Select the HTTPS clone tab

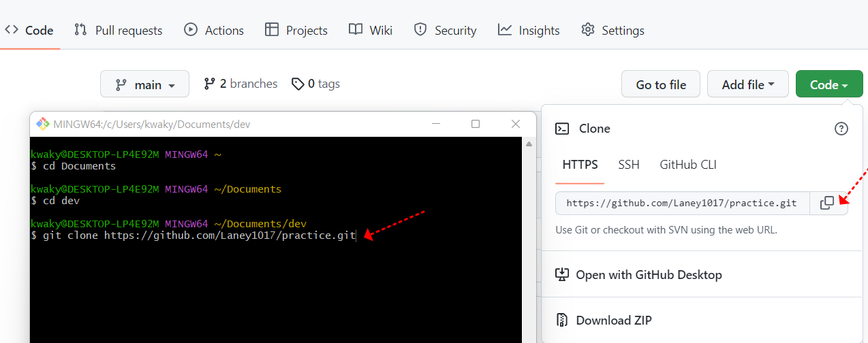tap(580, 165)
